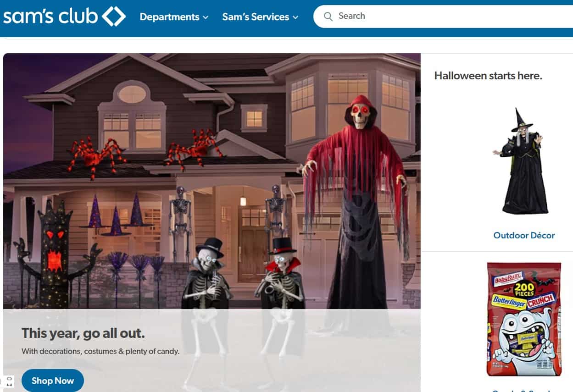Click the chevron arrow beside Sam's Services
Image resolution: width=573 pixels, height=392 pixels.
click(x=295, y=17)
